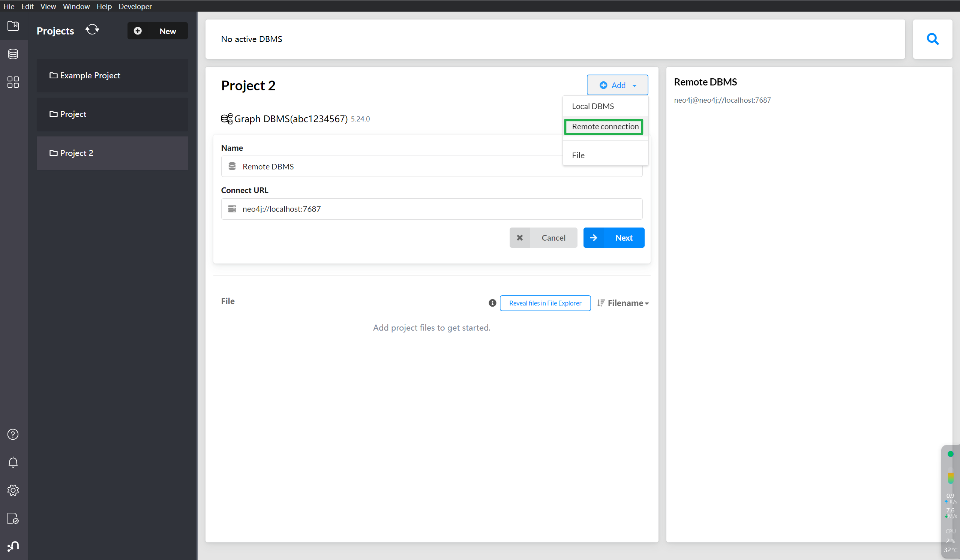This screenshot has height=560, width=960.
Task: Select Local DBMS from Add menu
Action: (605, 106)
